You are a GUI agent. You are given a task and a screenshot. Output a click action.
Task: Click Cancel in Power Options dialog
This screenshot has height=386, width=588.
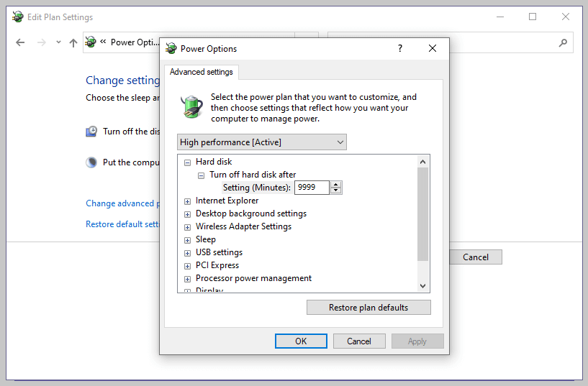tap(359, 341)
